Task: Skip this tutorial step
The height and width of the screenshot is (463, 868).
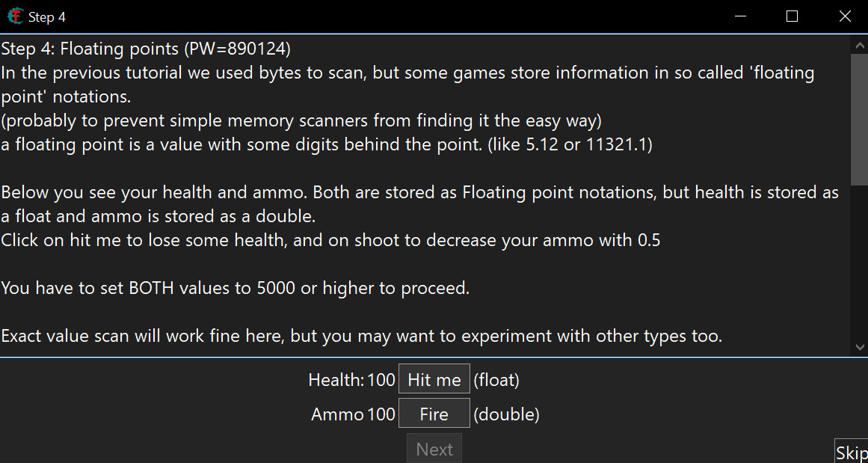Action: point(851,453)
